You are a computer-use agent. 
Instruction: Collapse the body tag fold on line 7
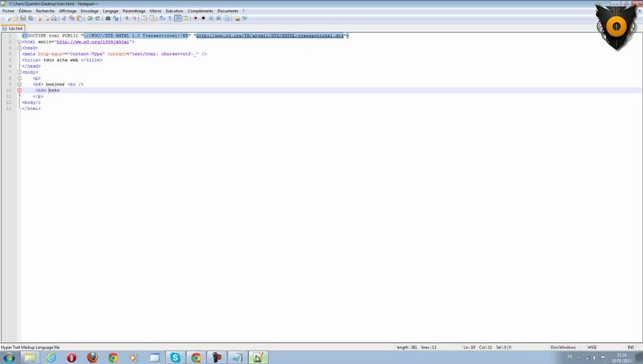pos(19,72)
